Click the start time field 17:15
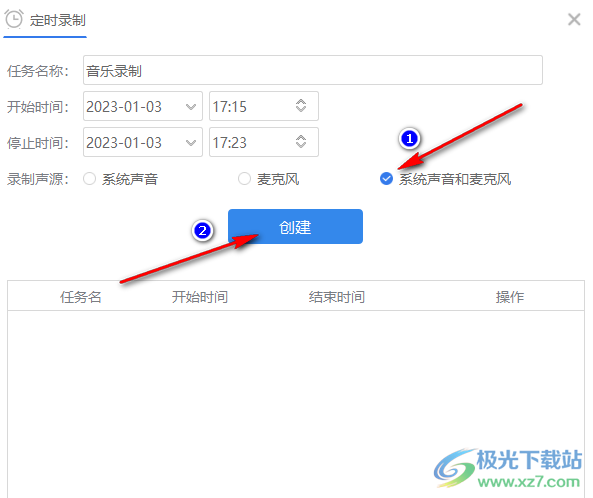The height and width of the screenshot is (498, 593). [x=264, y=106]
